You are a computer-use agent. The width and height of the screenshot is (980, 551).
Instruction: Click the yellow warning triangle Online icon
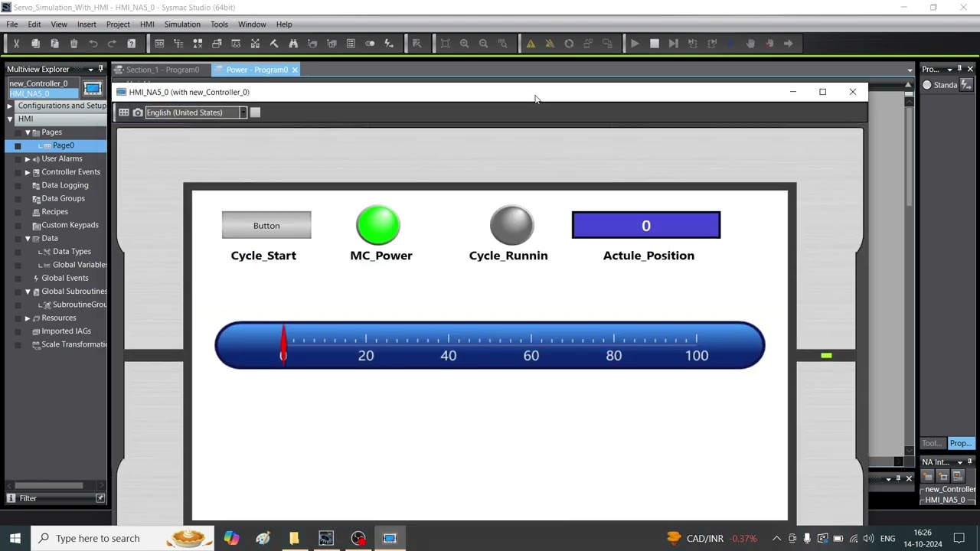coord(531,44)
